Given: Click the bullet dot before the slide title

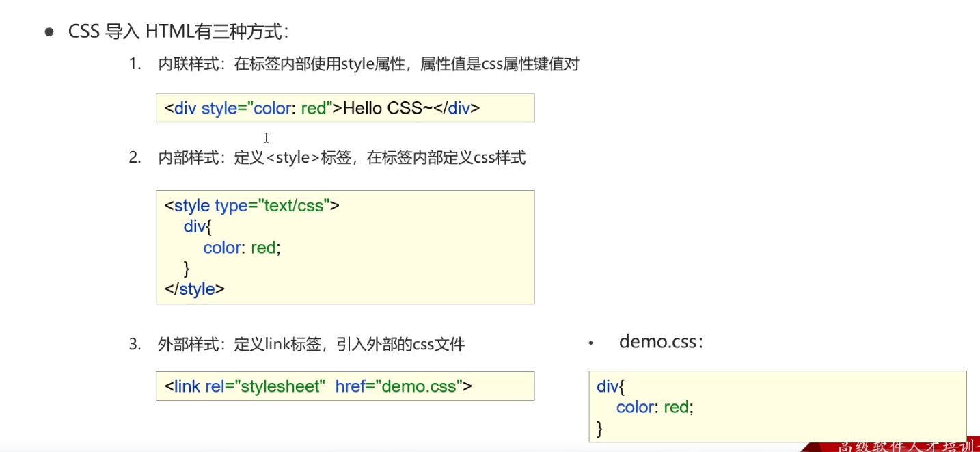Looking at the screenshot, I should coord(49,32).
